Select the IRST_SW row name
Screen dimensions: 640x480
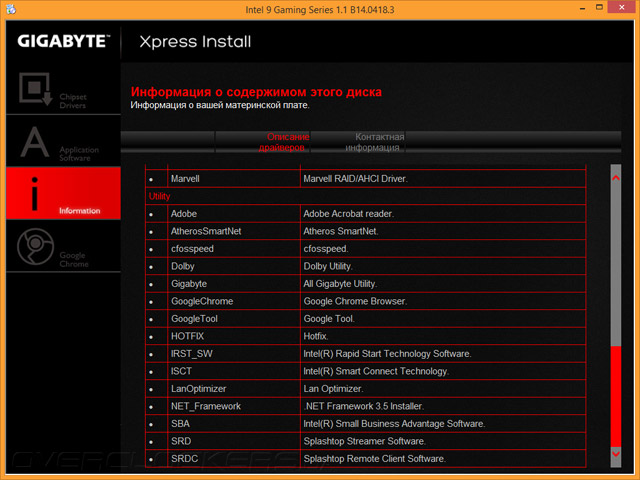192,354
